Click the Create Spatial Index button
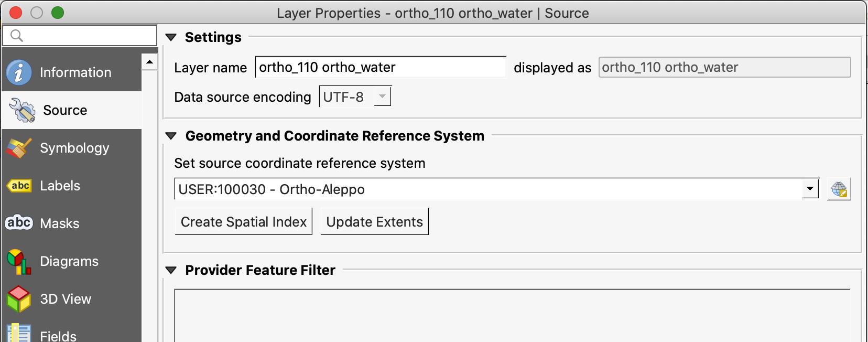 (244, 221)
